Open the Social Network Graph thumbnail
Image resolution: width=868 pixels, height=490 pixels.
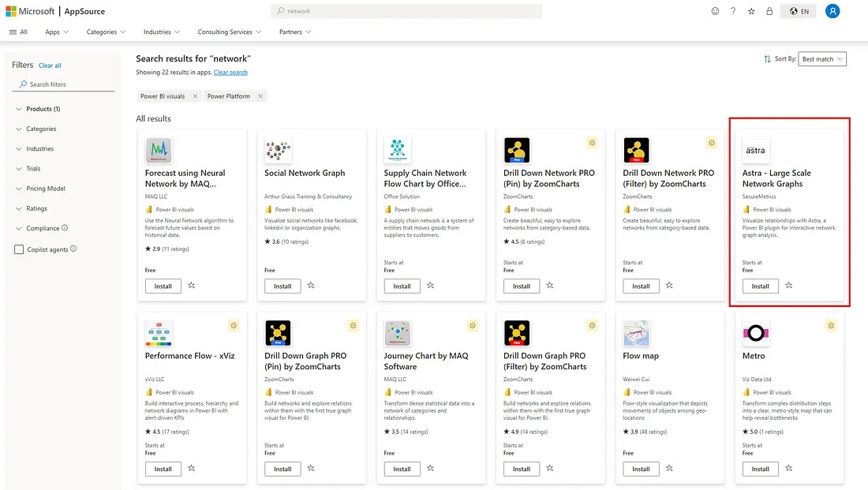click(278, 150)
